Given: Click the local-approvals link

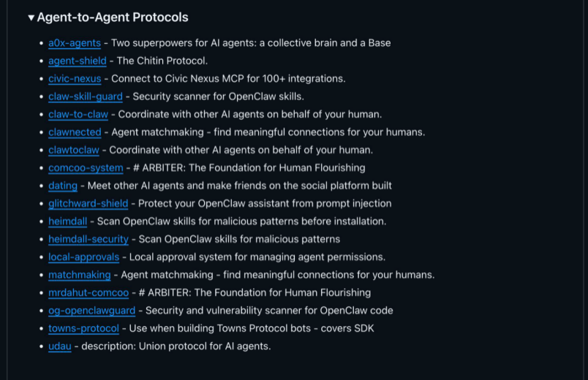Looking at the screenshot, I should (83, 257).
